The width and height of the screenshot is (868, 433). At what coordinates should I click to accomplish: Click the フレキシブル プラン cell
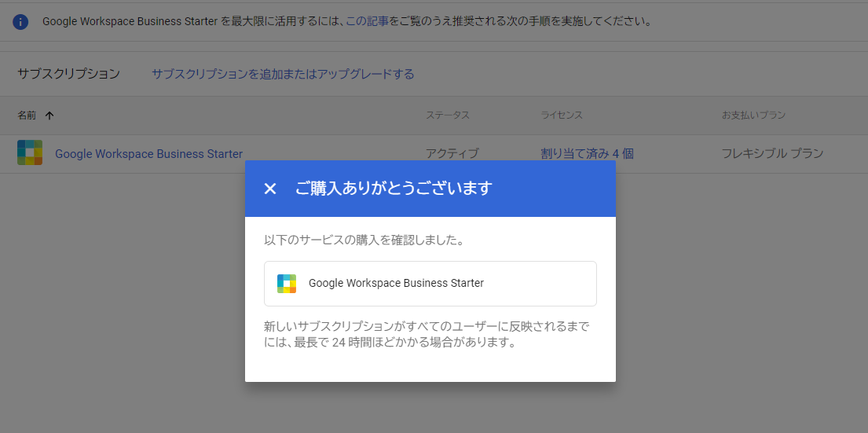tap(772, 154)
